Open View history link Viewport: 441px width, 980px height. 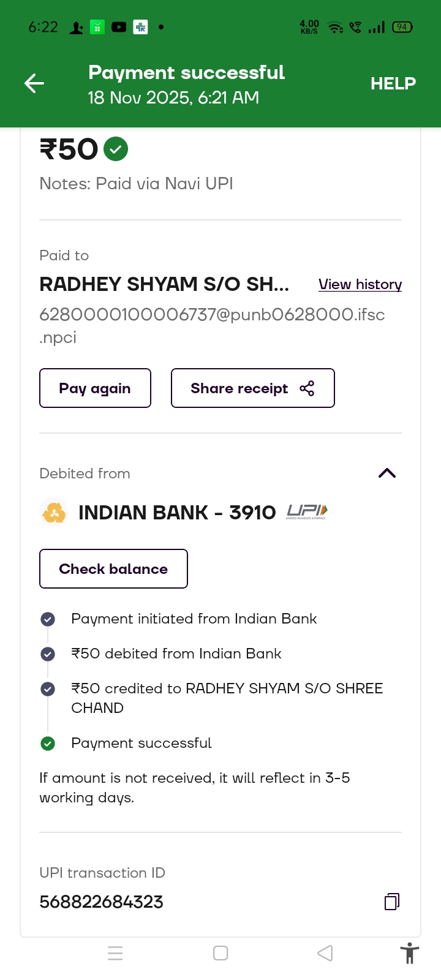pos(360,284)
